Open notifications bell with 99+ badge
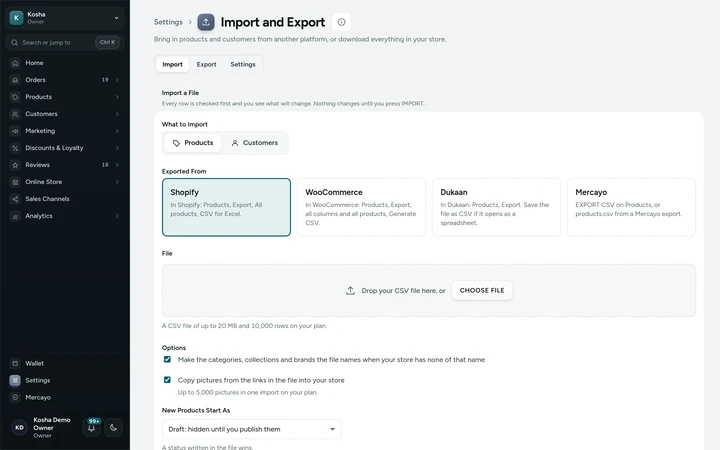The width and height of the screenshot is (720, 450). (x=91, y=428)
